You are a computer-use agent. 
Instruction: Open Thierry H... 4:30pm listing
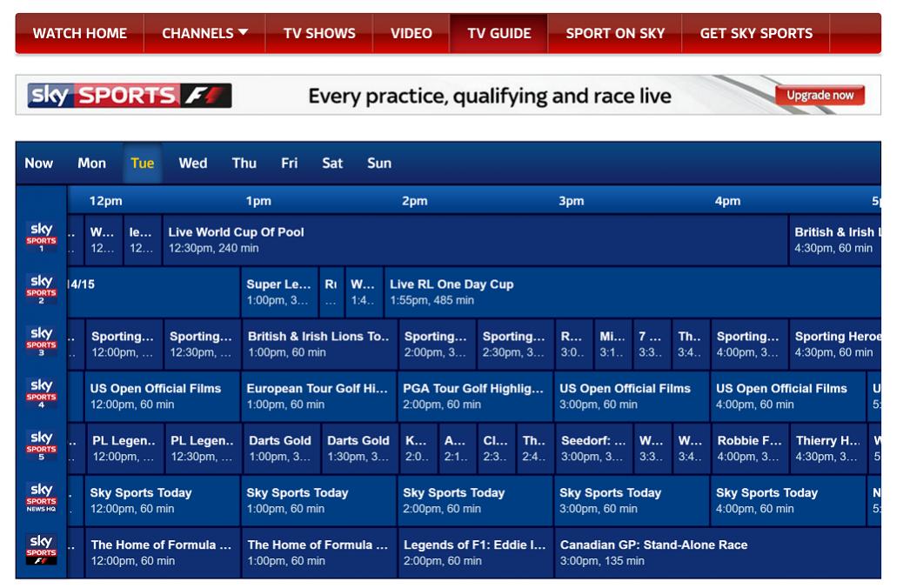pyautogui.click(x=828, y=449)
